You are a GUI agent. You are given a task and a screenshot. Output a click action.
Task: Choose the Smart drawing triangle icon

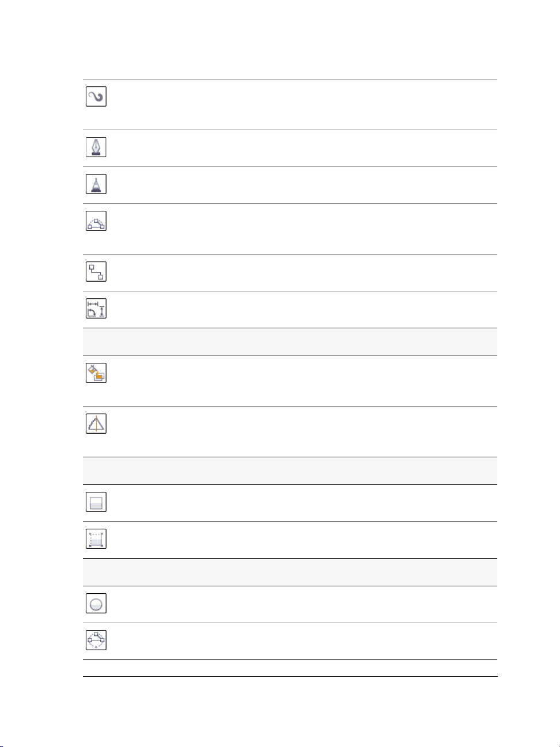coord(96,423)
